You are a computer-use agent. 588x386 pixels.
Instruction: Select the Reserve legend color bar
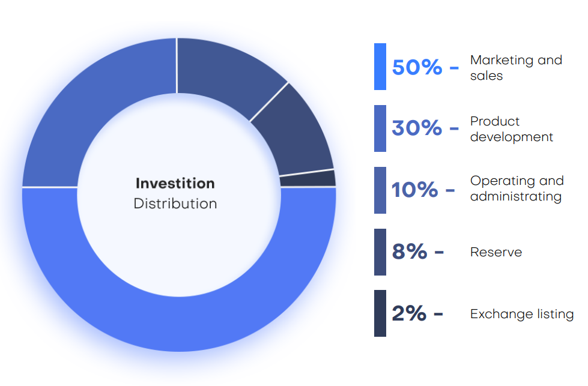380,252
